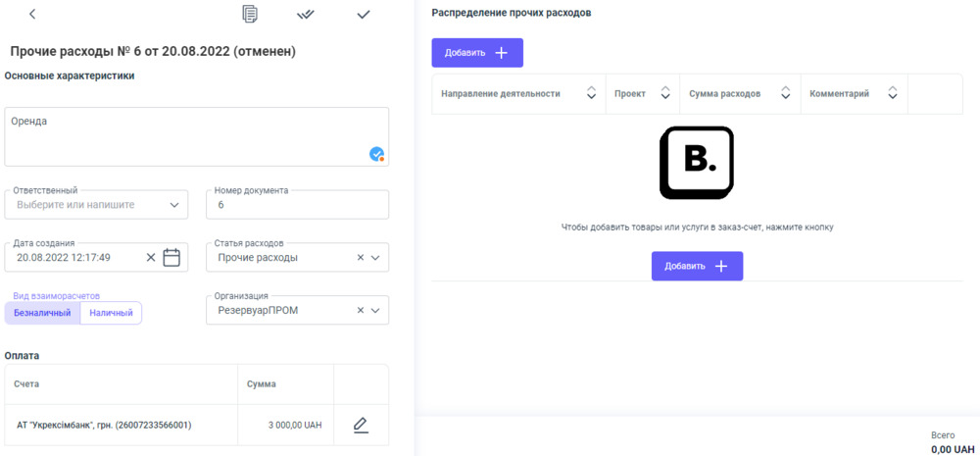The width and height of the screenshot is (980, 456).
Task: Open the Статья расходов dropdown
Action: (x=375, y=258)
